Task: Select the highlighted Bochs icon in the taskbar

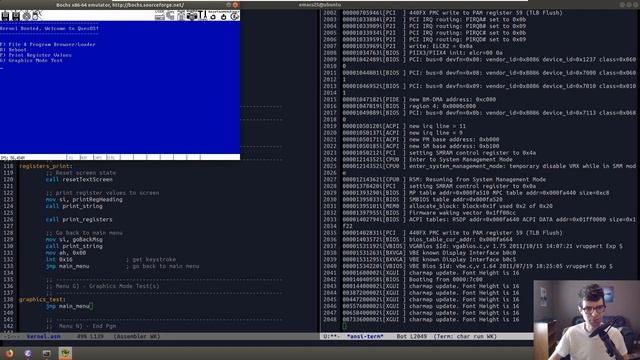Action: [x=65, y=353]
